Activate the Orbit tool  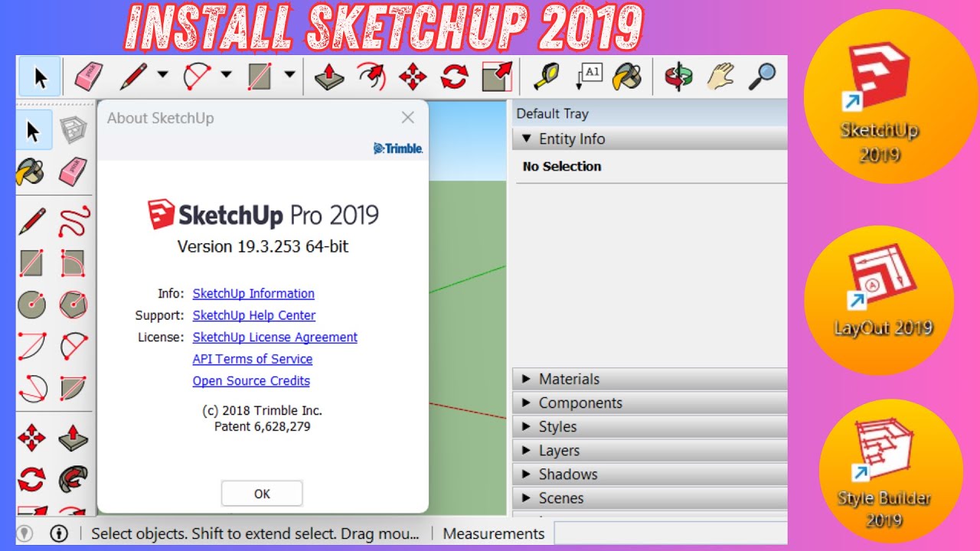(x=678, y=77)
